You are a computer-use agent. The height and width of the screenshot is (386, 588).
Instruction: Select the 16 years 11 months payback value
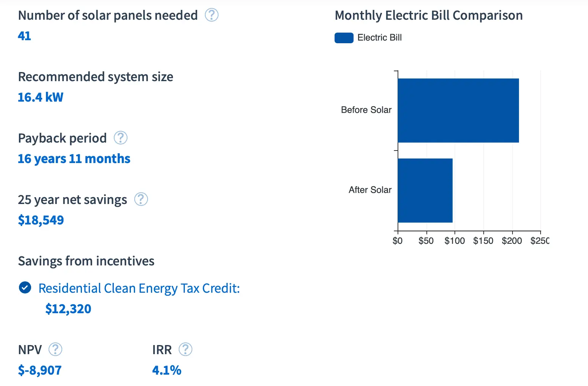74,158
